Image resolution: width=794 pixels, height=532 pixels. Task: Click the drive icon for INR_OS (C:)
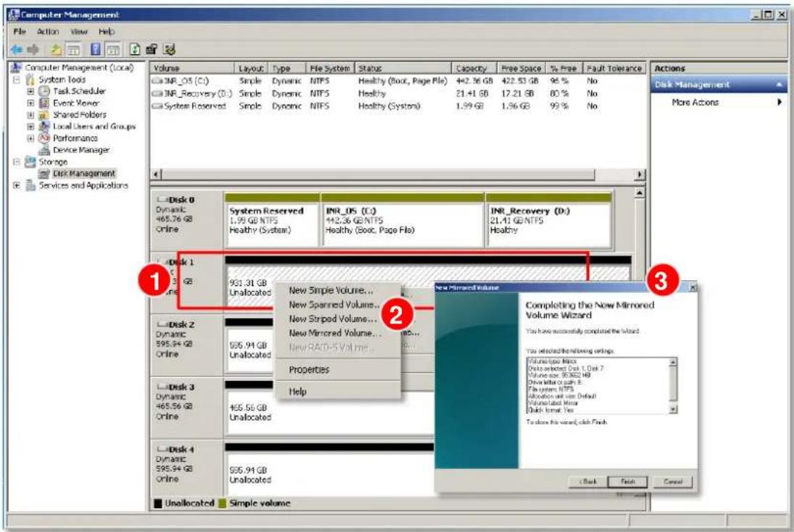coord(157,81)
